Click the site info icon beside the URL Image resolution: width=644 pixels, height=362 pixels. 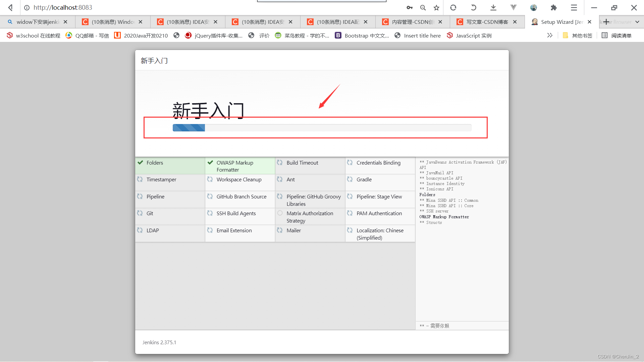pyautogui.click(x=27, y=7)
